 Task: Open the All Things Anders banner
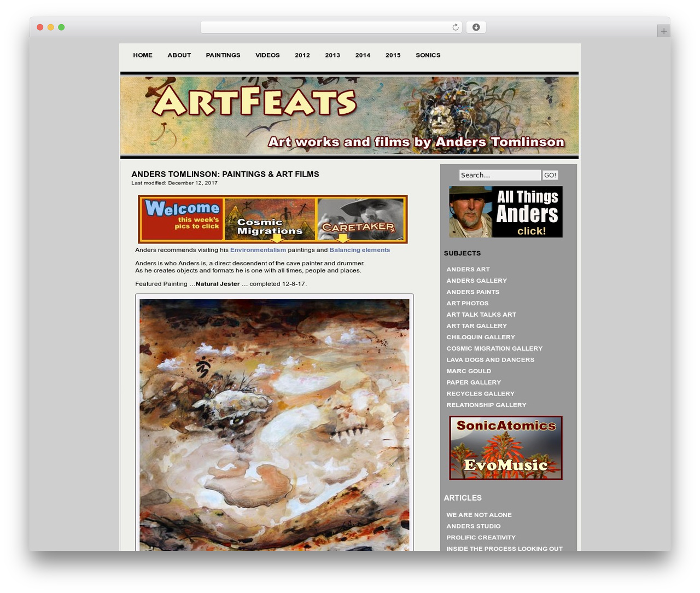(x=506, y=212)
